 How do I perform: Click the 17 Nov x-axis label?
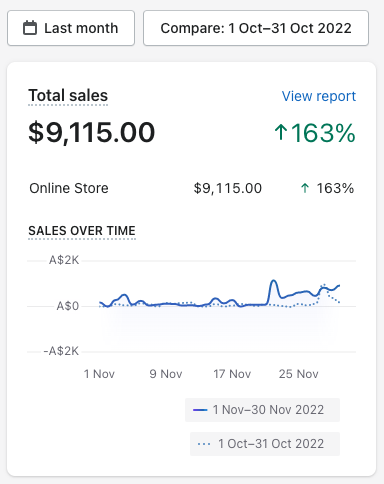coord(232,374)
